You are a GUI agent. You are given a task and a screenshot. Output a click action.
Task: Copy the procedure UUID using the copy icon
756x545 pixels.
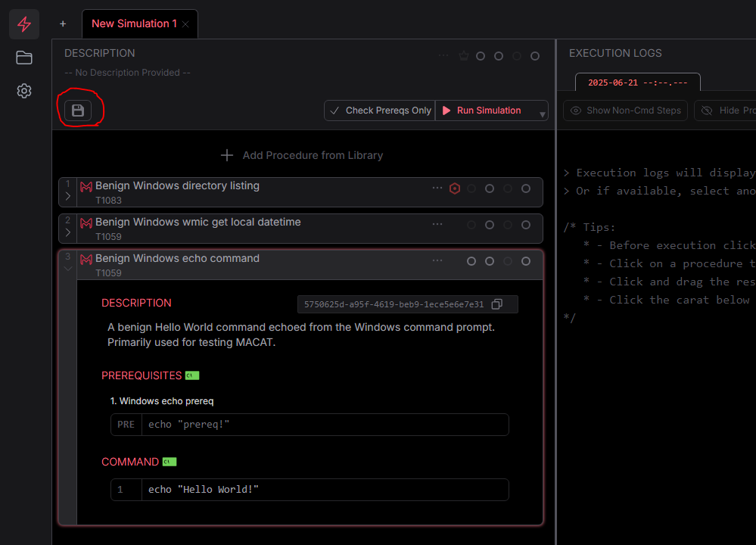tap(497, 304)
